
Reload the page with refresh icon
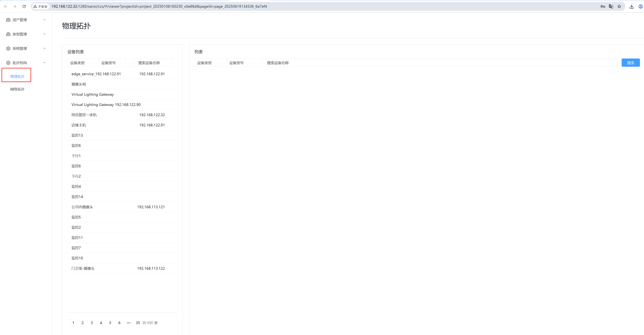[x=24, y=6]
